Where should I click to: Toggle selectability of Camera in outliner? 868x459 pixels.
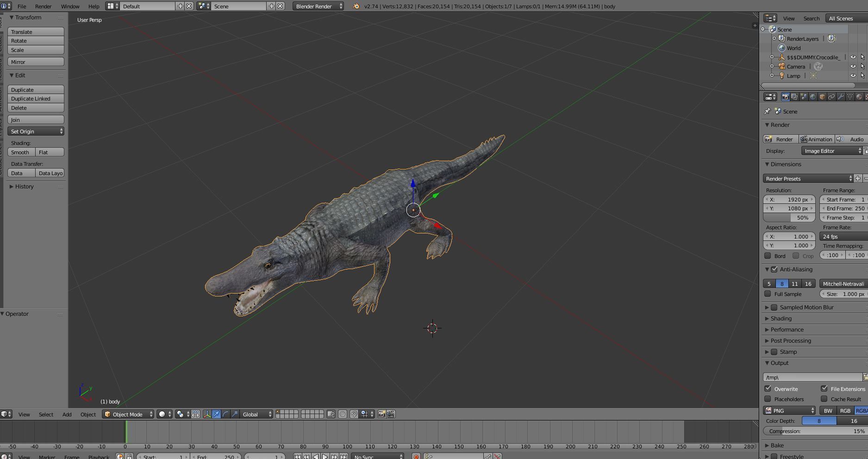coord(862,66)
